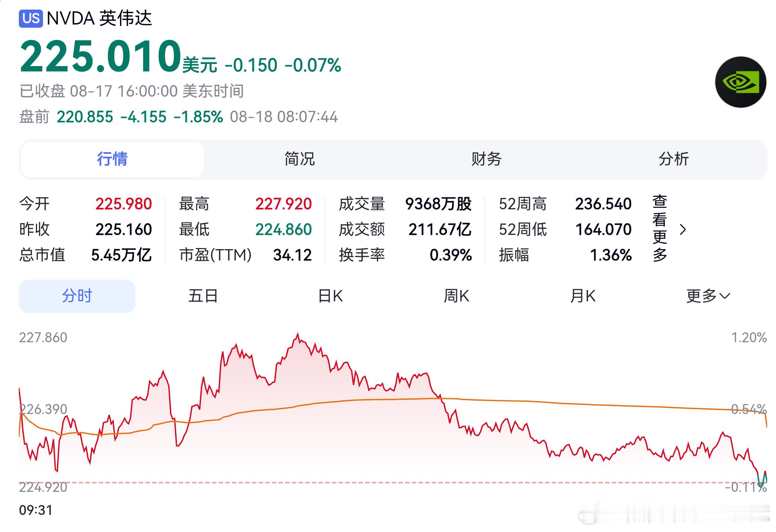Switch chart to 五日 view
This screenshot has width=776, height=532.
point(203,296)
